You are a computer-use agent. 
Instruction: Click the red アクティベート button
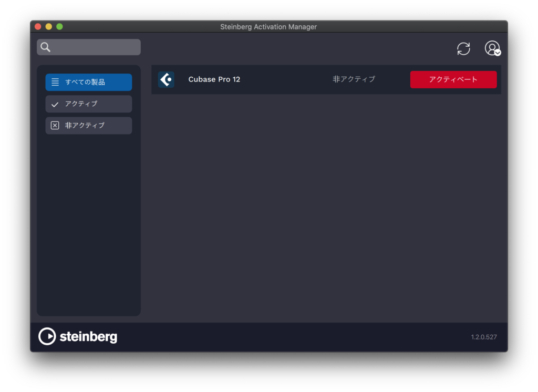click(453, 79)
